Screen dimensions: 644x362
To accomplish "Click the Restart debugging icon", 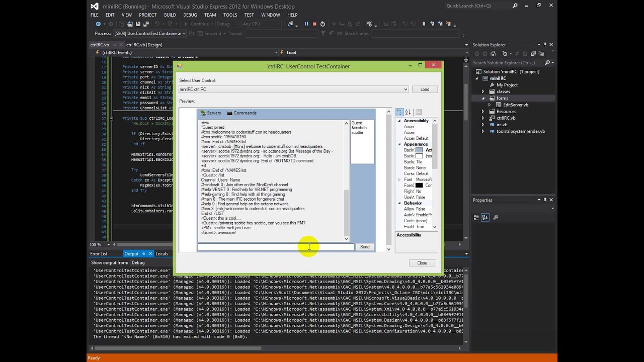I will click(323, 24).
